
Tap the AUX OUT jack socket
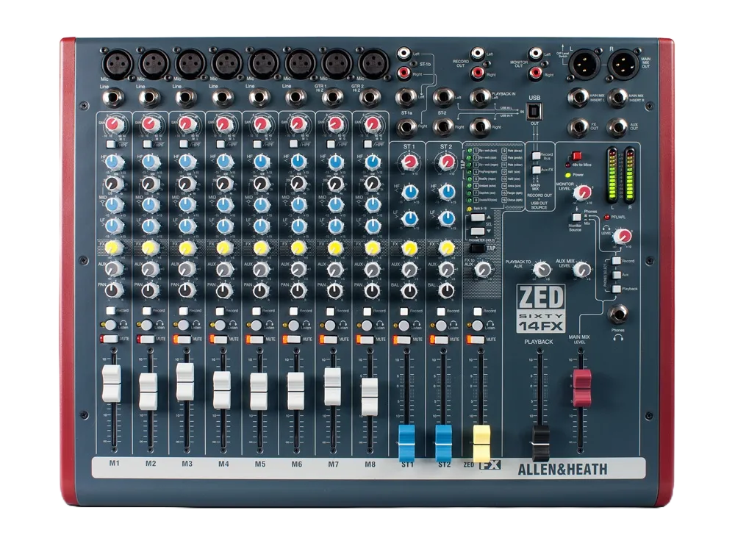tap(617, 127)
